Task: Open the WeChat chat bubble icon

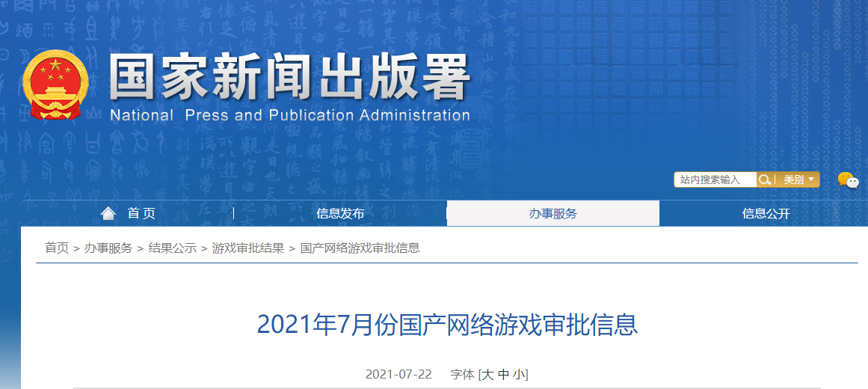Action: coord(847,180)
